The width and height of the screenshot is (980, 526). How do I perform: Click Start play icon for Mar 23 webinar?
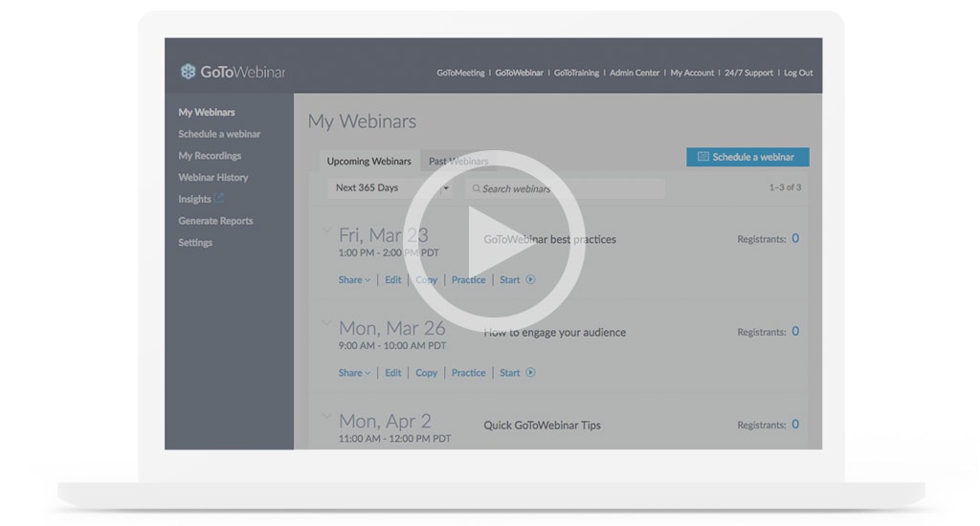[530, 279]
